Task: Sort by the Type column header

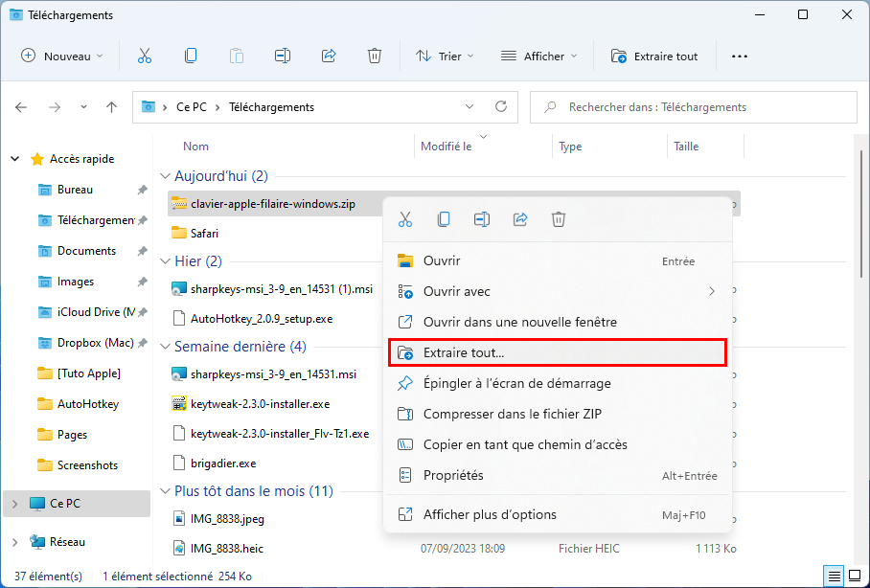Action: pos(570,147)
